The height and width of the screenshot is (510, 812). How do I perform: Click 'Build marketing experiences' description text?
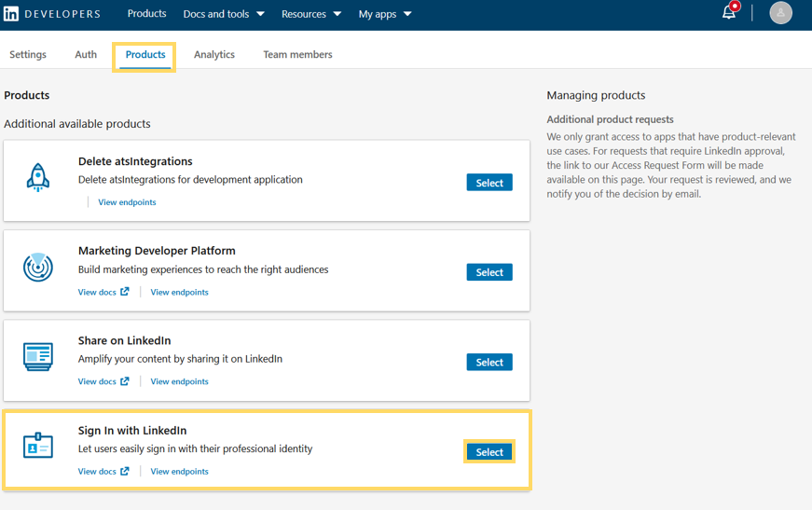(203, 269)
